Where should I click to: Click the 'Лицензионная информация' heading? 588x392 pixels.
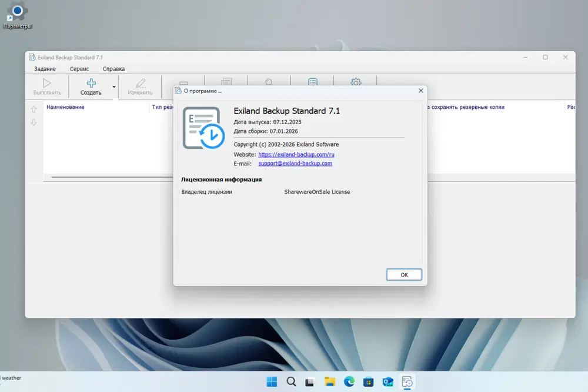(221, 180)
